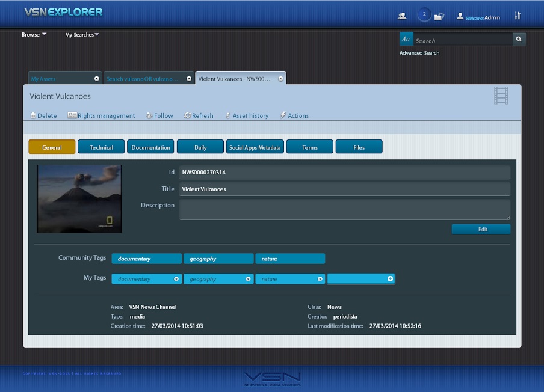Open the Social Apps Metadata tab
Screen dimensions: 544x392
pos(255,147)
